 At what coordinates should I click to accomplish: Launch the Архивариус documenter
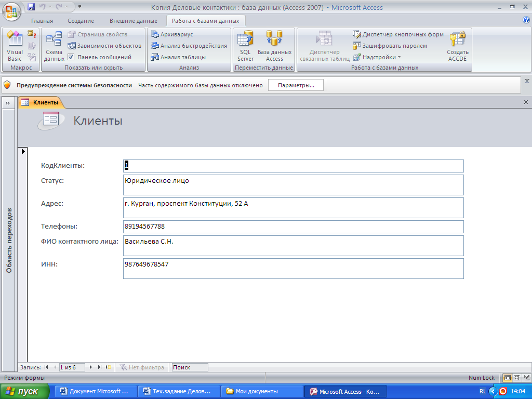[x=172, y=34]
